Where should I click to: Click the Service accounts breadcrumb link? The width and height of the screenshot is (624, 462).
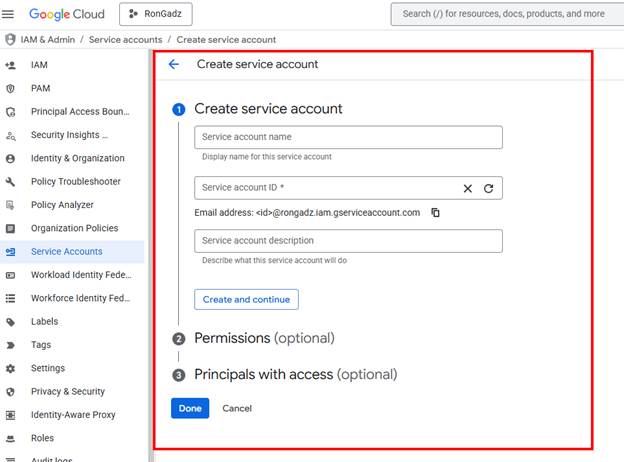[x=125, y=39]
